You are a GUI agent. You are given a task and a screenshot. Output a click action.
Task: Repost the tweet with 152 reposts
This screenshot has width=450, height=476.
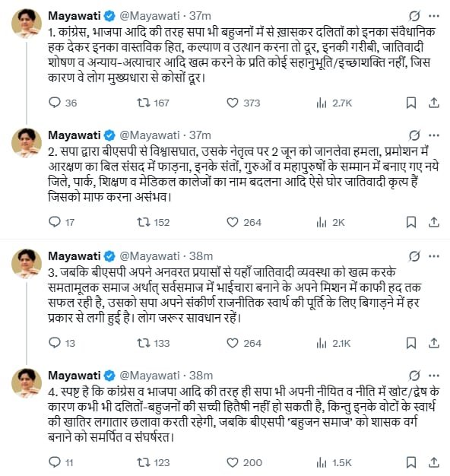143,222
